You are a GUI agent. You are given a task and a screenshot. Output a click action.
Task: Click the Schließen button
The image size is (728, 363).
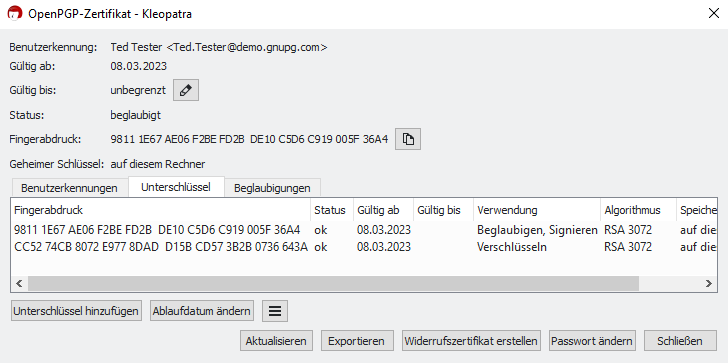(680, 341)
